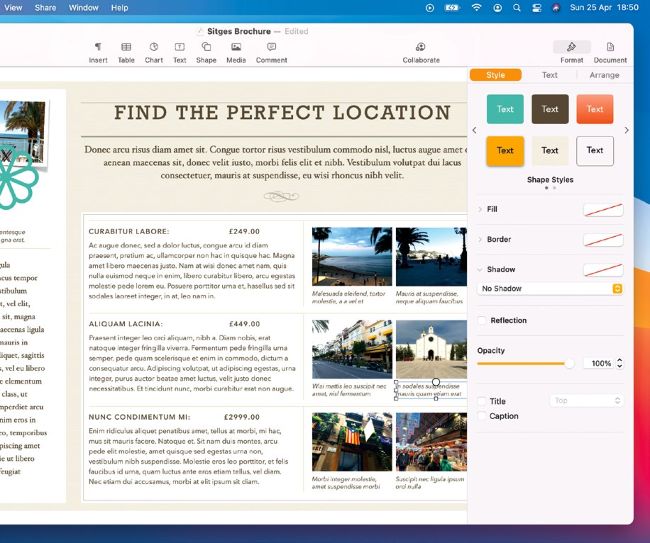The image size is (650, 543).
Task: Click the church photo thumbnail
Action: (x=430, y=349)
